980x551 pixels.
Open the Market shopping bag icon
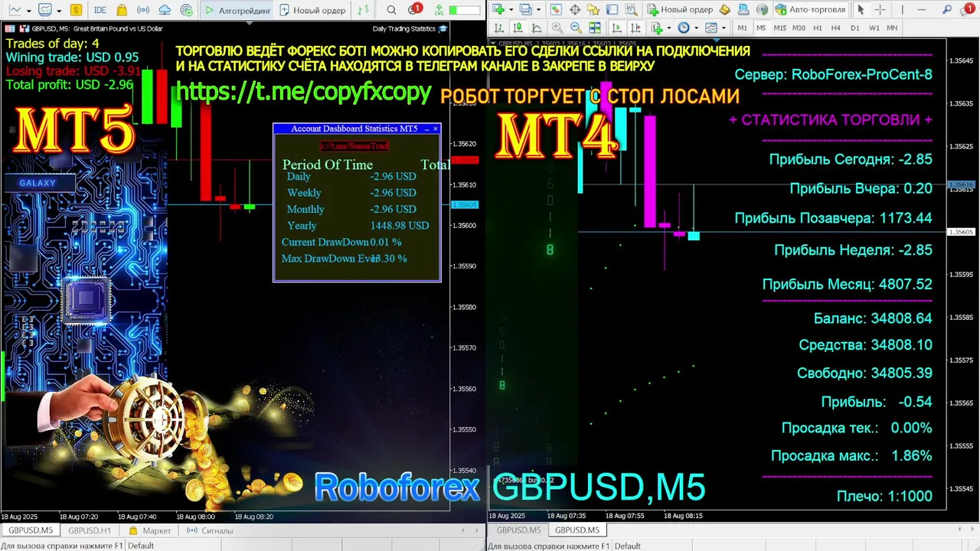click(122, 10)
